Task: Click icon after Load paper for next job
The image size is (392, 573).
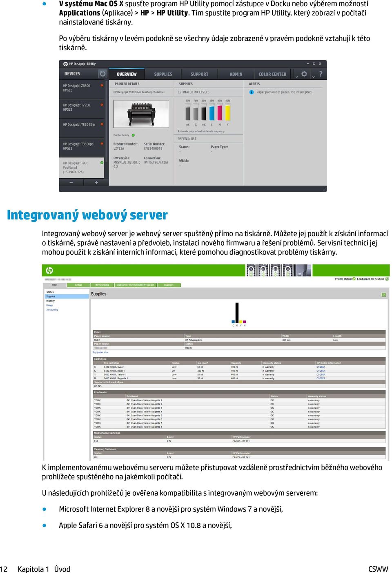Action: point(387,279)
